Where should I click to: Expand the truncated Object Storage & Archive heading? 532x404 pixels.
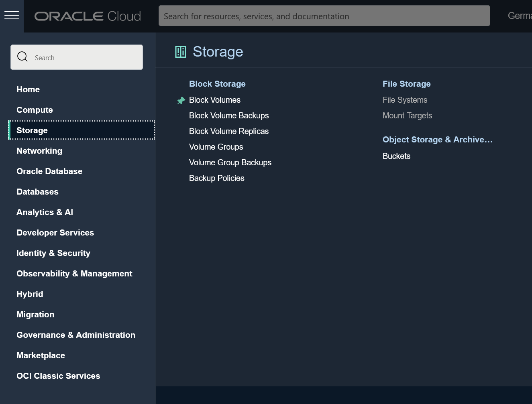pos(438,140)
